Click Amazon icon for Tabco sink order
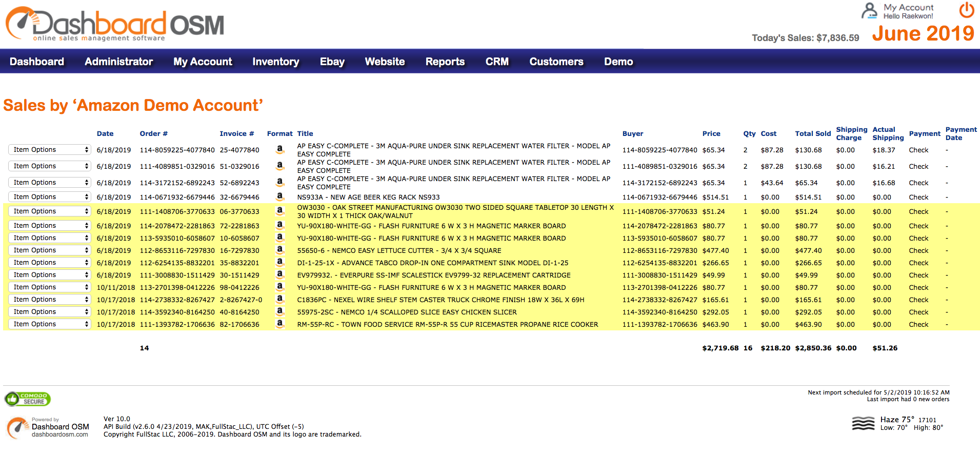Image resolution: width=980 pixels, height=453 pixels. click(x=280, y=262)
